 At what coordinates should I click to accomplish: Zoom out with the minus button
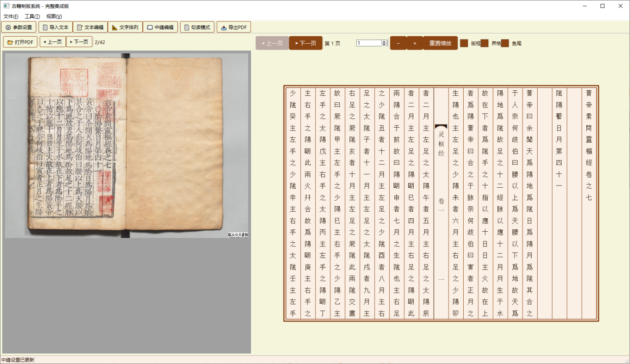tap(398, 43)
